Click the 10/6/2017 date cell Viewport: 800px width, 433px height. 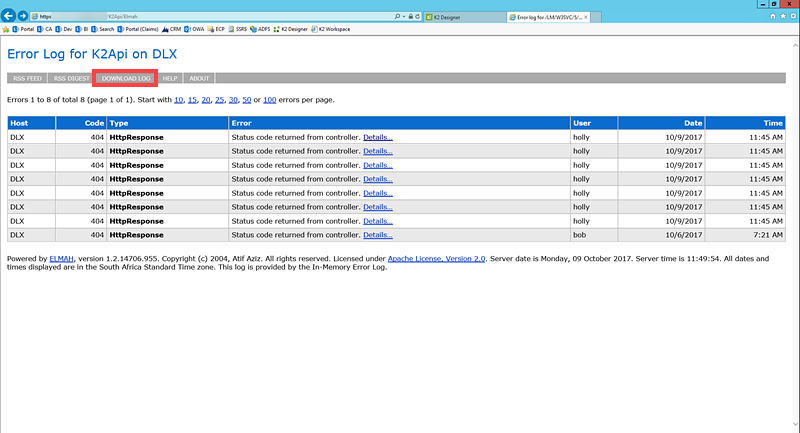click(662, 235)
